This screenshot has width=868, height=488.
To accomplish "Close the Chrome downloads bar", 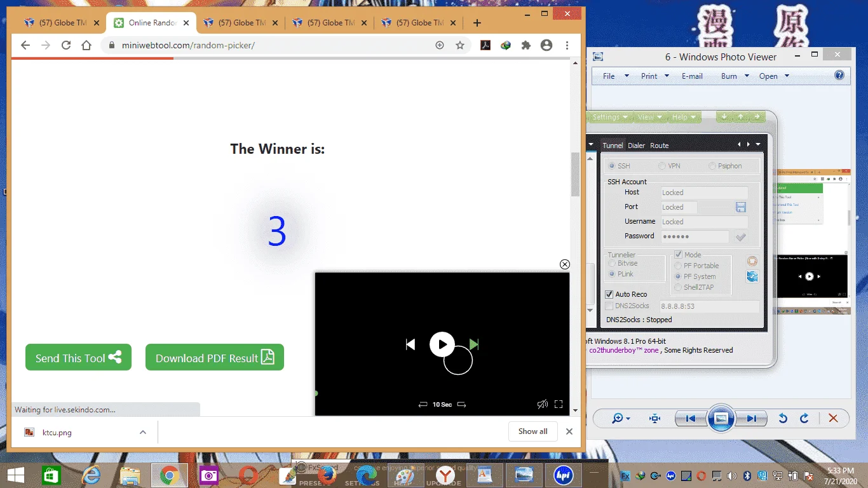I will click(569, 431).
